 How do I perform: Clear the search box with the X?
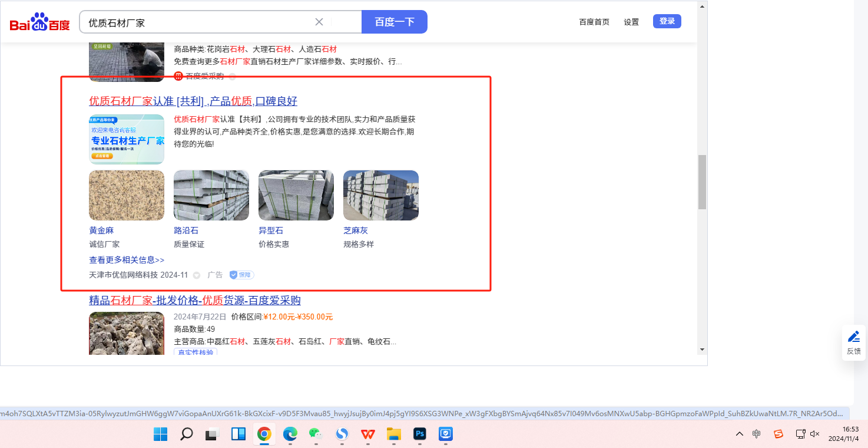(x=319, y=22)
